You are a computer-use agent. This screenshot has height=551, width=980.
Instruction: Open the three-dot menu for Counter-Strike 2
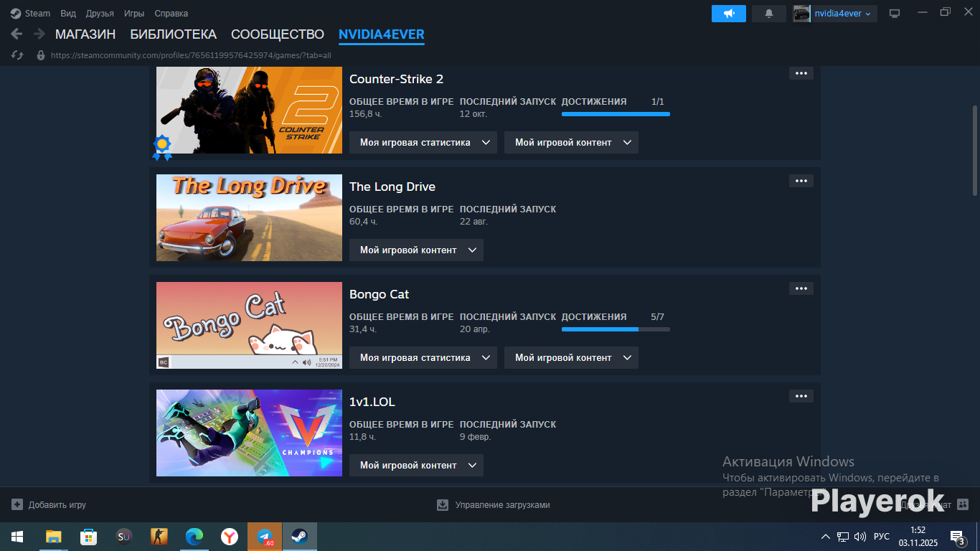[x=801, y=73]
